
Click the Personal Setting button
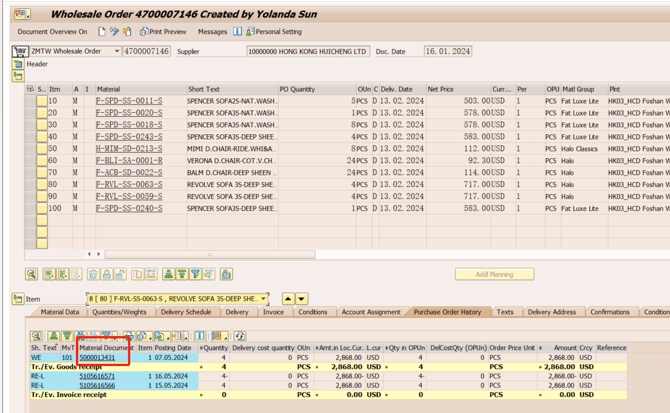coord(274,32)
